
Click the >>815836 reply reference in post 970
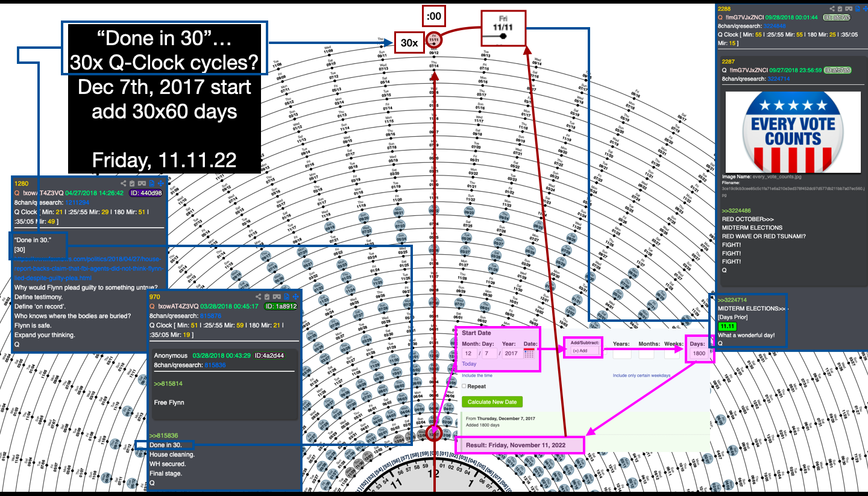(164, 435)
